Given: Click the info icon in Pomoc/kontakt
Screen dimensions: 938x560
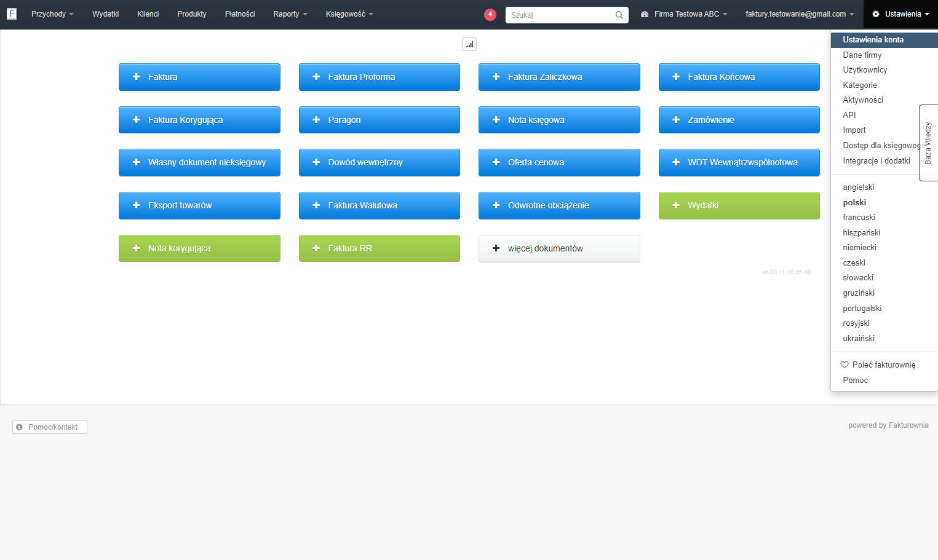Looking at the screenshot, I should click(19, 427).
